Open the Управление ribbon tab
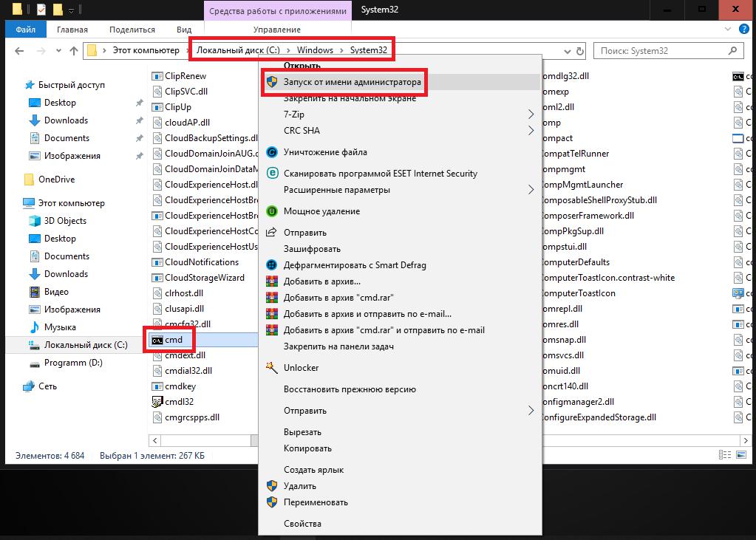Viewport: 756px width, 540px height. tap(277, 30)
